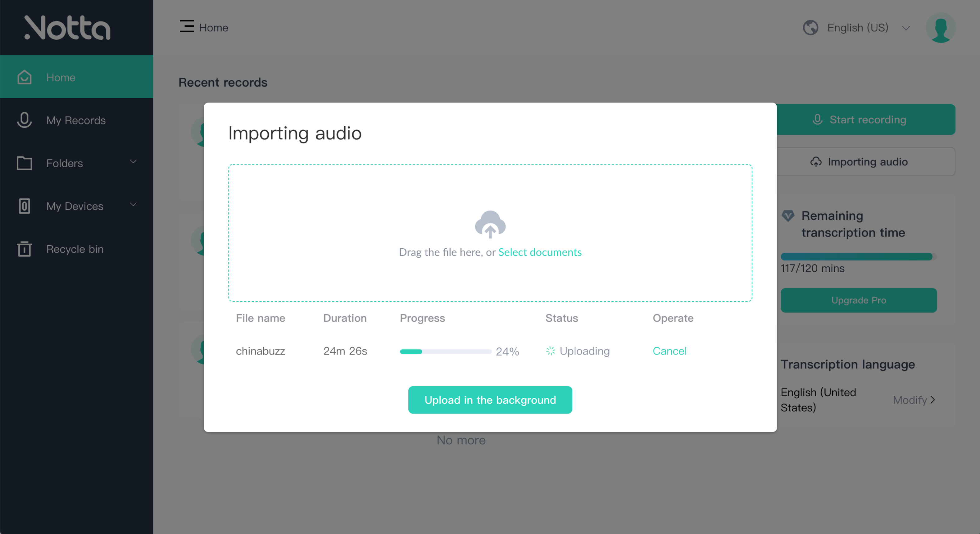This screenshot has height=534, width=980.
Task: Click Upload in the background
Action: click(x=490, y=400)
